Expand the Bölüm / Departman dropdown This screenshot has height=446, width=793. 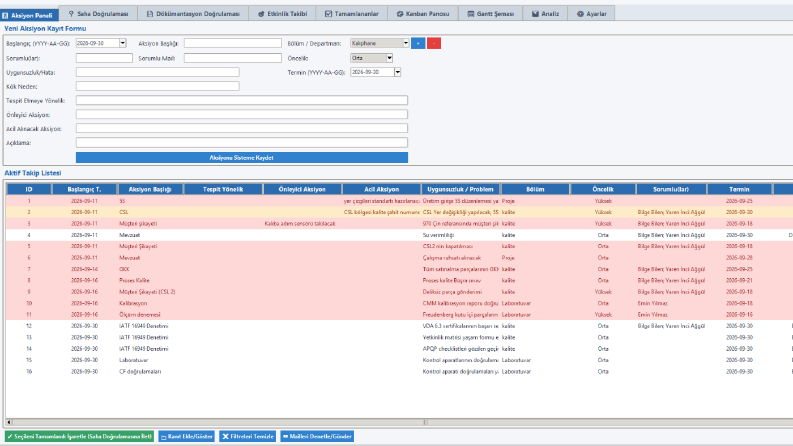406,43
